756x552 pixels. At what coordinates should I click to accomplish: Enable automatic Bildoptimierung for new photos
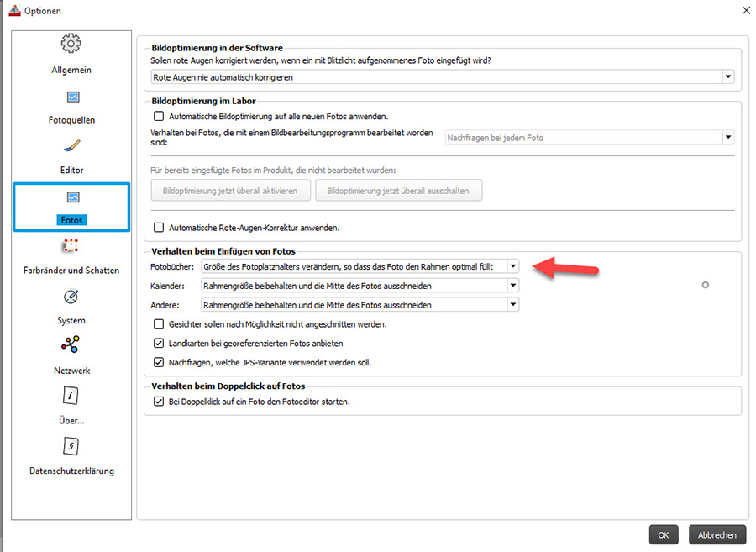coord(159,116)
